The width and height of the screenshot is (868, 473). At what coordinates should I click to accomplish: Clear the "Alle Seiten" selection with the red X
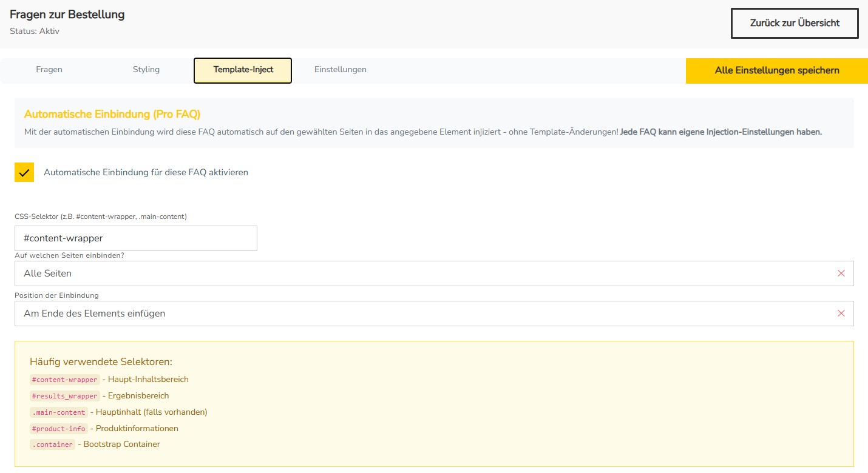coord(841,273)
